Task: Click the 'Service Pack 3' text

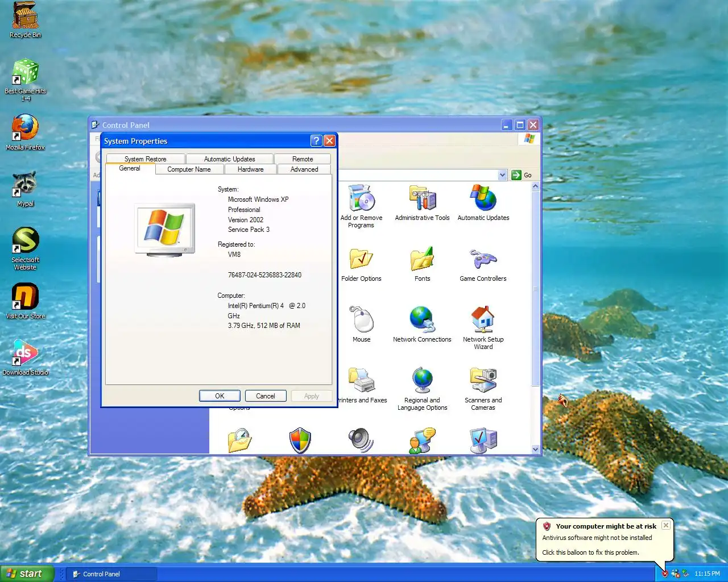Action: (249, 230)
